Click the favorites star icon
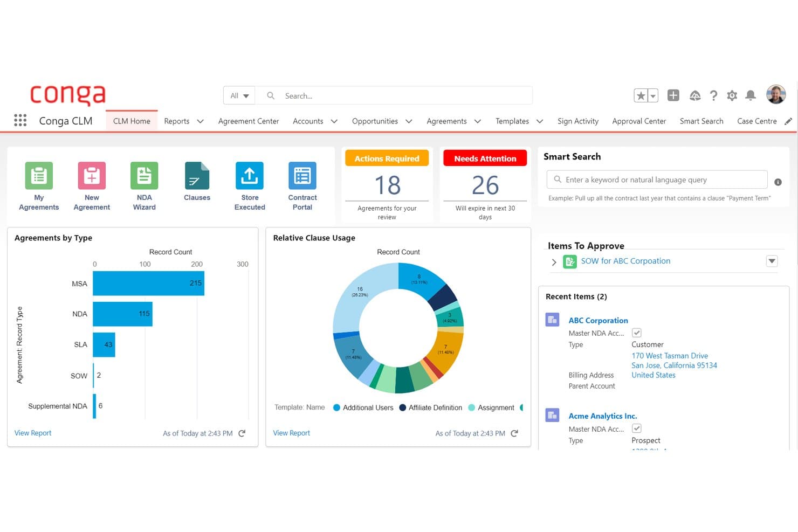Screen dimensions: 798x532 tap(641, 95)
